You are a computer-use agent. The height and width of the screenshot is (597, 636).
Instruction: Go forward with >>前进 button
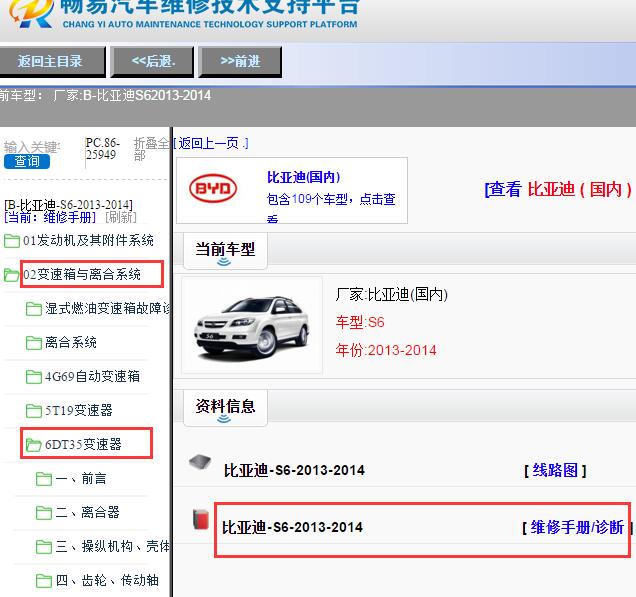point(240,62)
